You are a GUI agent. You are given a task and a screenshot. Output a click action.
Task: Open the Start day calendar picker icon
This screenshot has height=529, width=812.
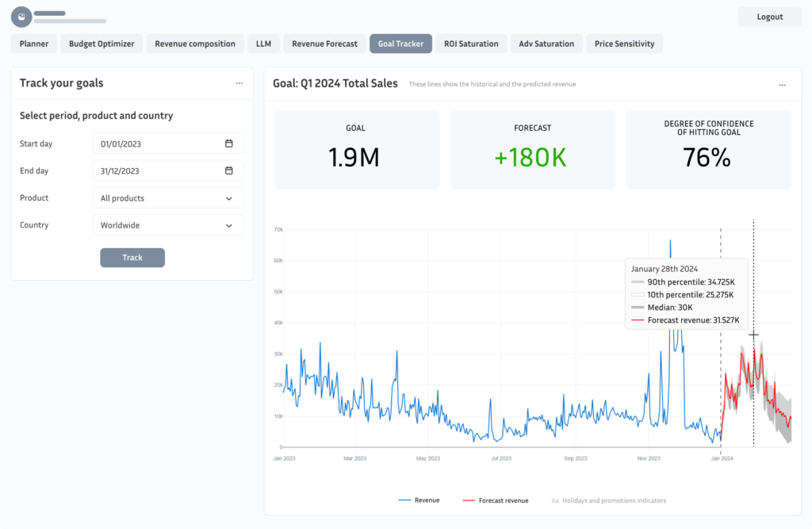point(229,144)
